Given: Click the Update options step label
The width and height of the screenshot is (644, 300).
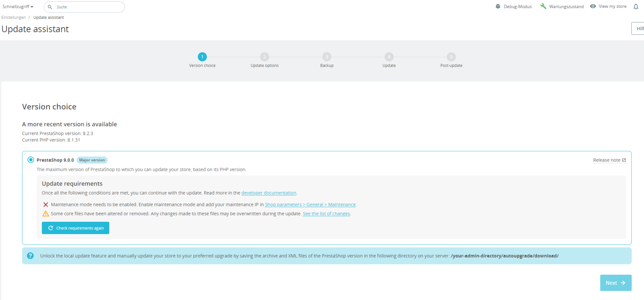Looking at the screenshot, I should [x=265, y=66].
